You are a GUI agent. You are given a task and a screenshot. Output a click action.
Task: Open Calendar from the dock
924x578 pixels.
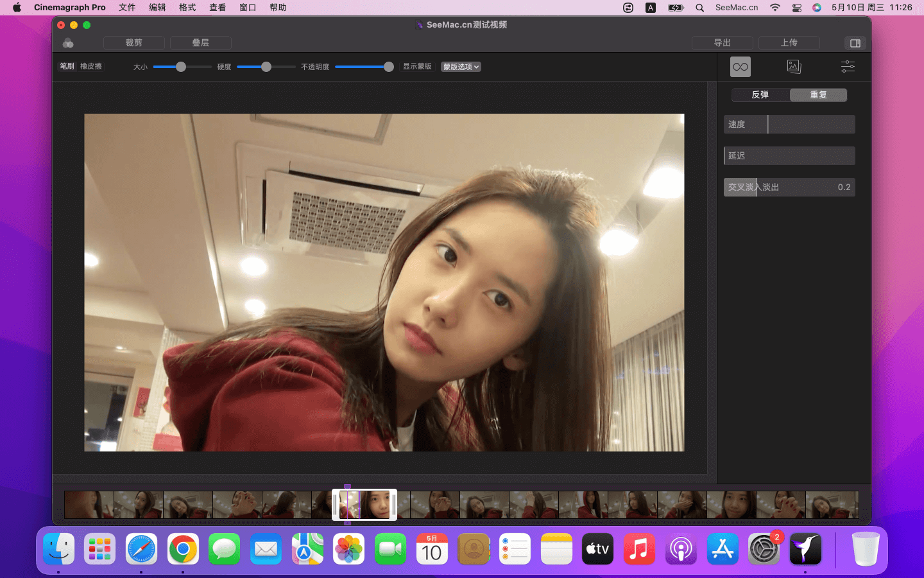tap(432, 549)
